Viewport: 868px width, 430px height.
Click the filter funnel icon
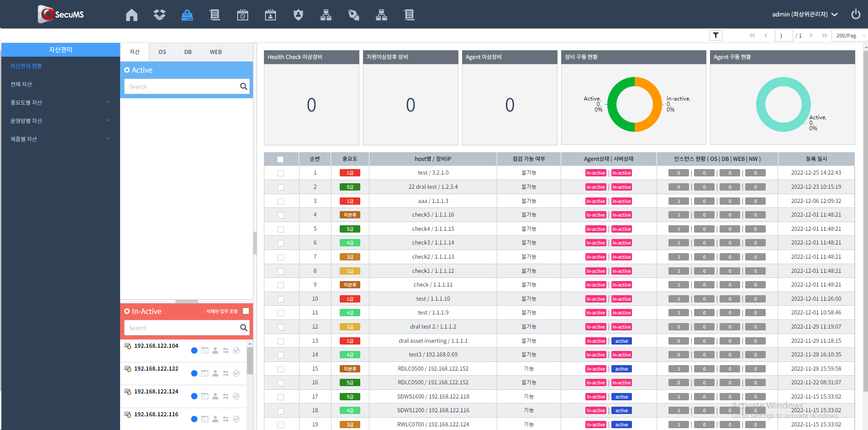(715, 36)
